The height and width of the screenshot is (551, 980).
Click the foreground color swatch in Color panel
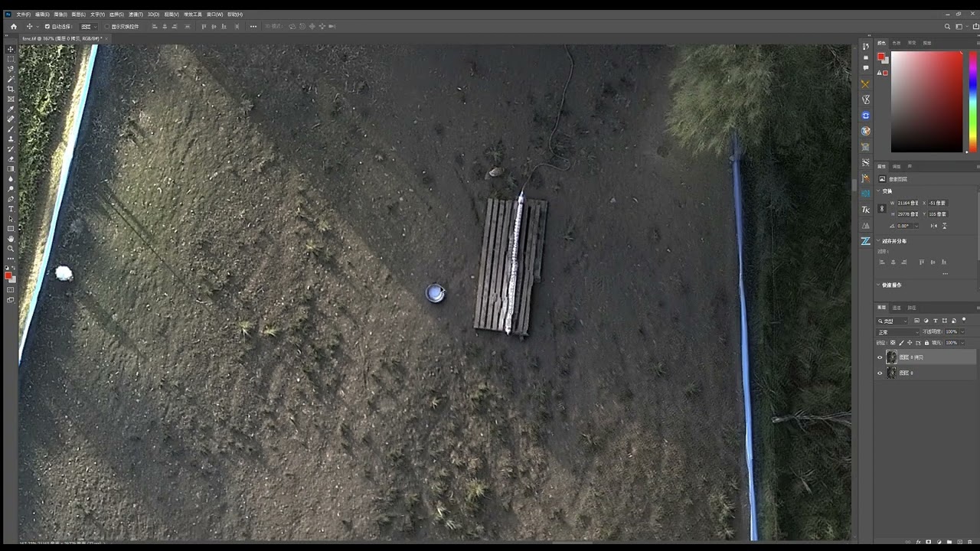click(x=880, y=57)
